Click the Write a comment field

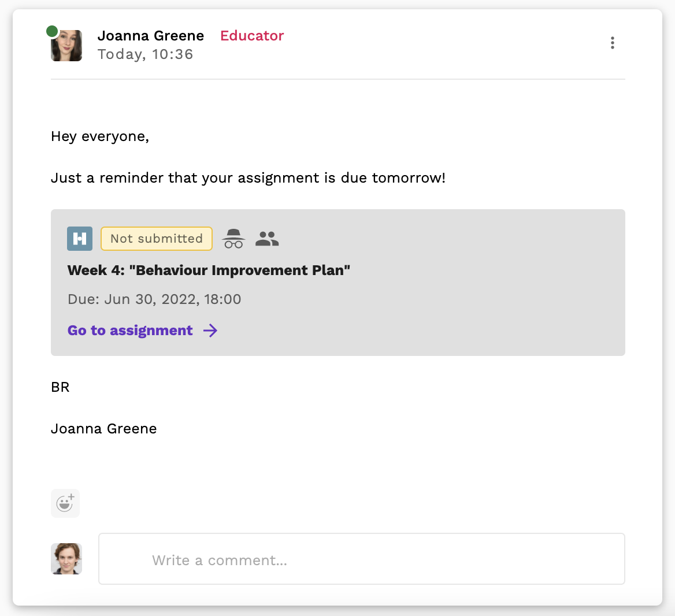pyautogui.click(x=362, y=559)
